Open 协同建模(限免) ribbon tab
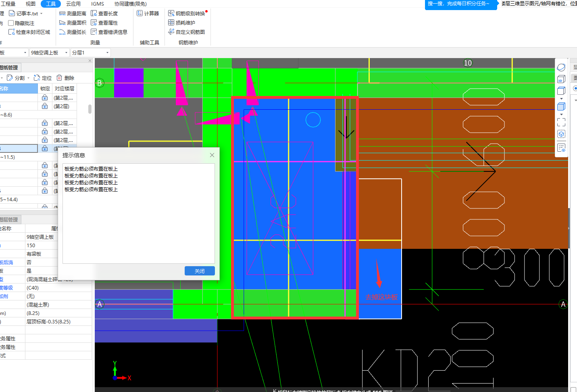577x392 pixels. [131, 4]
